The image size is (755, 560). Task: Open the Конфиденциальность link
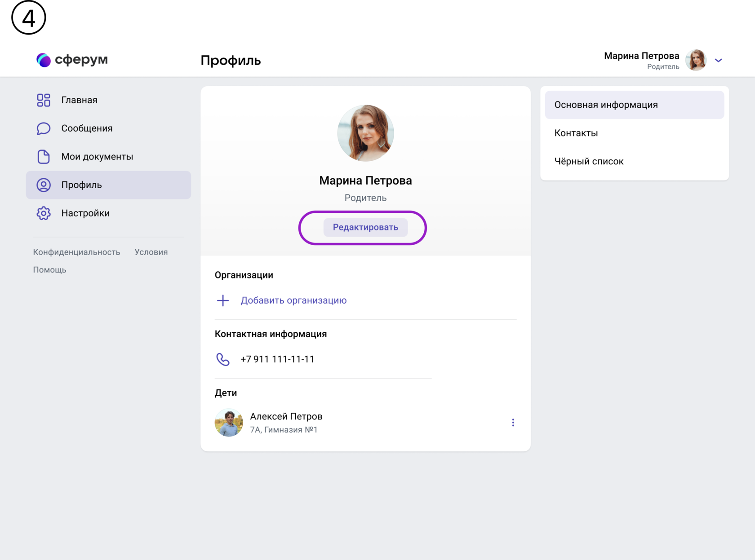click(76, 252)
